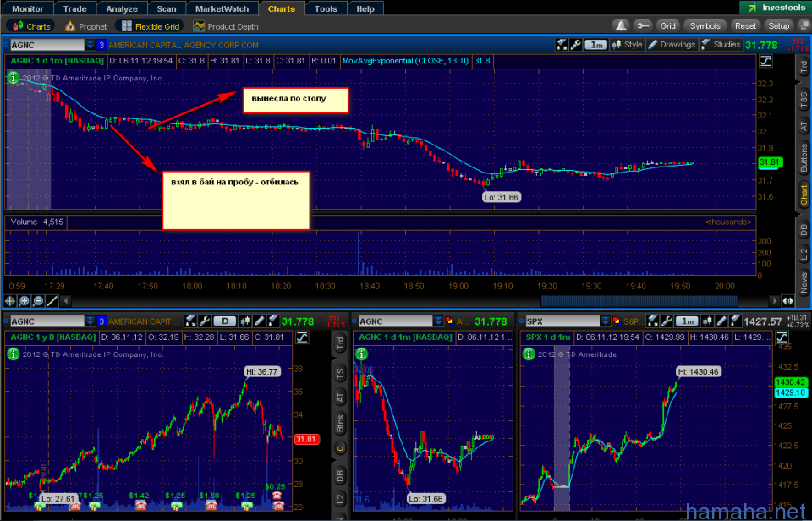Click the AGNC symbol field in daily chart
Viewport: 812px width, 521px height.
click(47, 321)
